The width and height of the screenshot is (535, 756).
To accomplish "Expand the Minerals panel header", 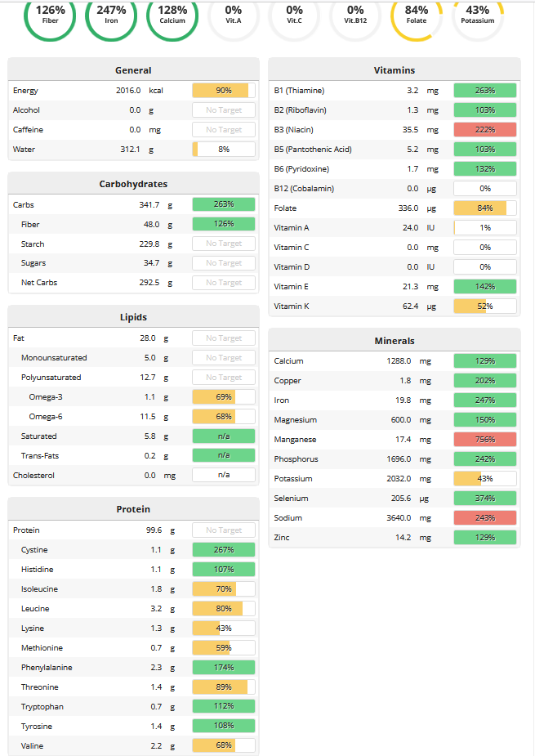I will [394, 341].
